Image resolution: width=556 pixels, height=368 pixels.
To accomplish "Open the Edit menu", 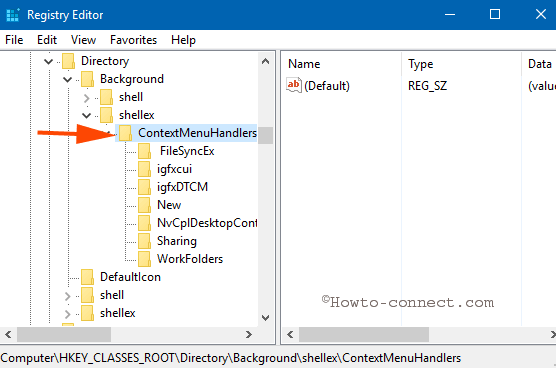I will pos(47,40).
